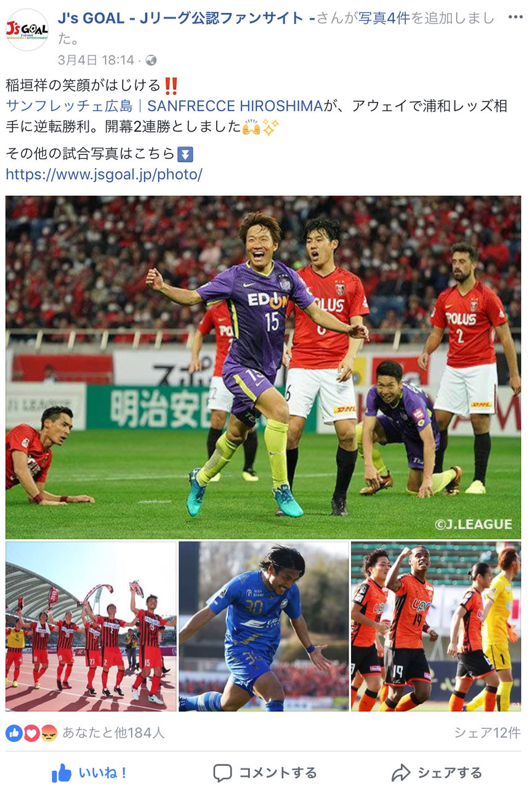Open the J's GOAL page name link

(x=187, y=18)
